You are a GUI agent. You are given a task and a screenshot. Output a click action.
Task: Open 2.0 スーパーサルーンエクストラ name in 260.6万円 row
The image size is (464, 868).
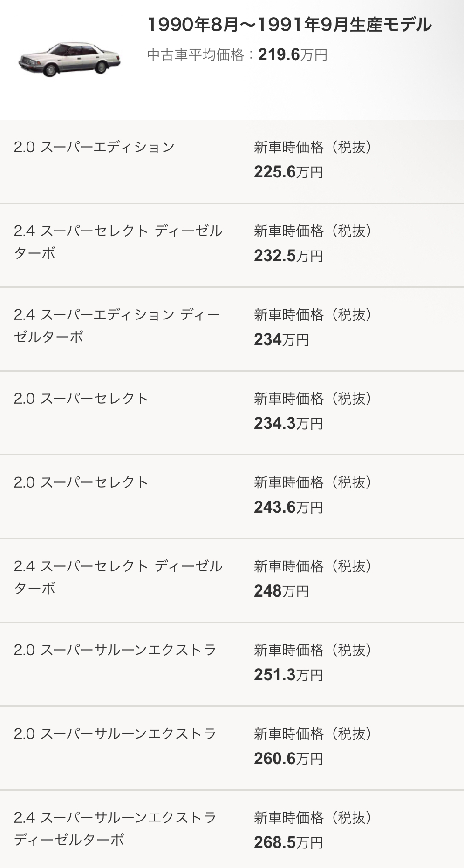point(115,734)
